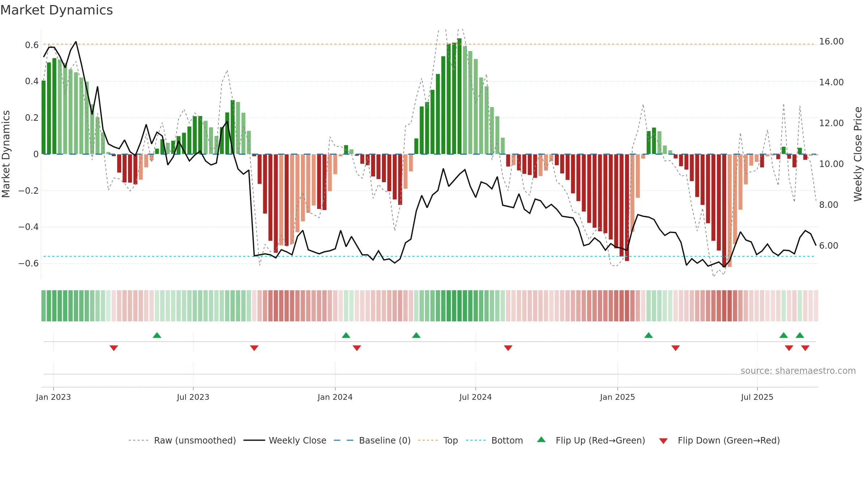
Task: Click the Jan 2023 axis label
Action: coord(54,397)
